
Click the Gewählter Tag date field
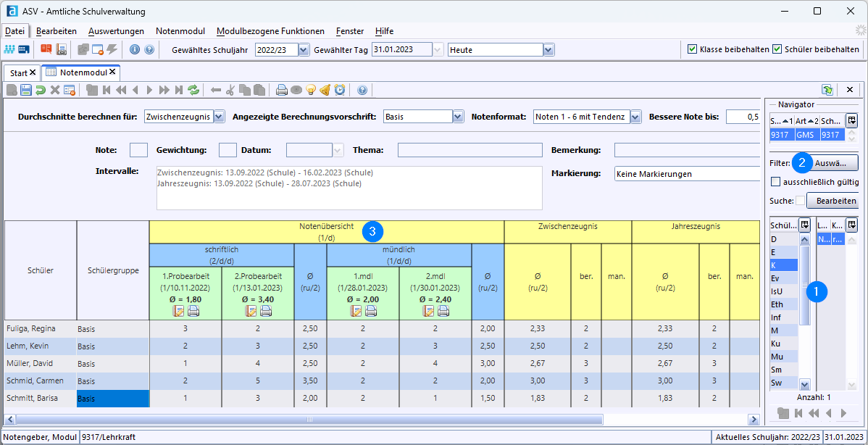[401, 50]
